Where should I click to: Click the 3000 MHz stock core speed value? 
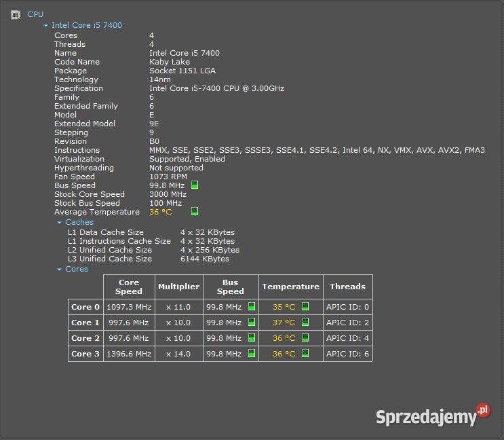tap(168, 194)
